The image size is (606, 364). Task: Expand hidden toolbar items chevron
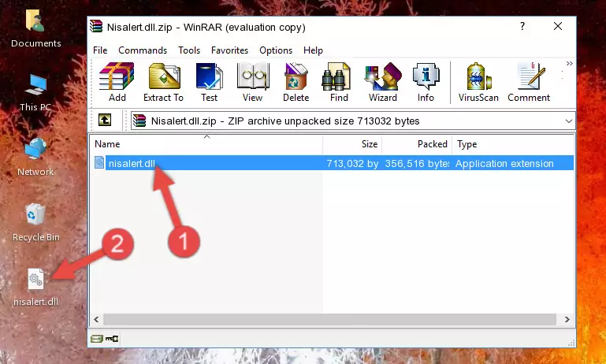click(x=569, y=63)
